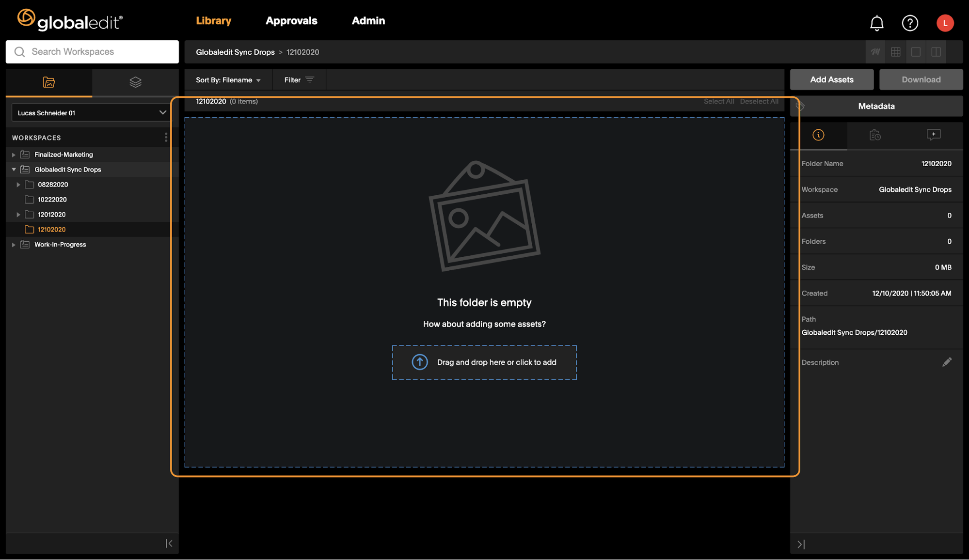Viewport: 969px width, 560px height.
Task: Expand the 12012020 folder
Action: point(18,215)
